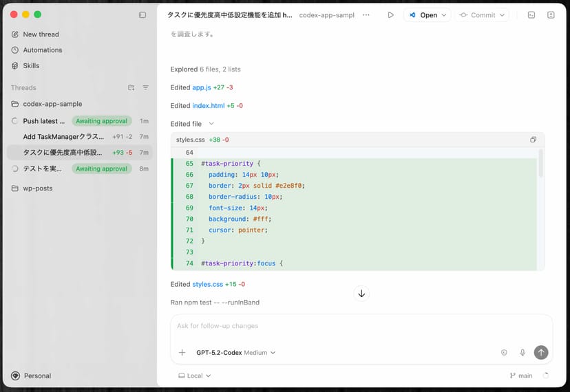Click the new folder icon beside Threads
This screenshot has height=392, width=570.
[131, 88]
